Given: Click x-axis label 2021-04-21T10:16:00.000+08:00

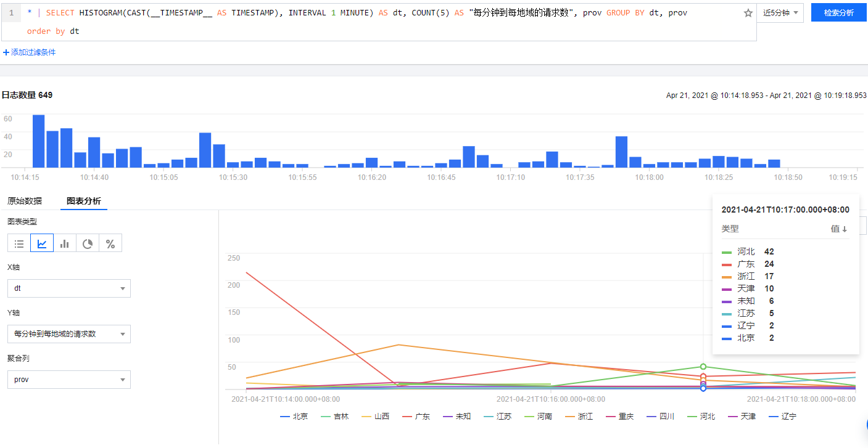Looking at the screenshot, I should pyautogui.click(x=550, y=399).
